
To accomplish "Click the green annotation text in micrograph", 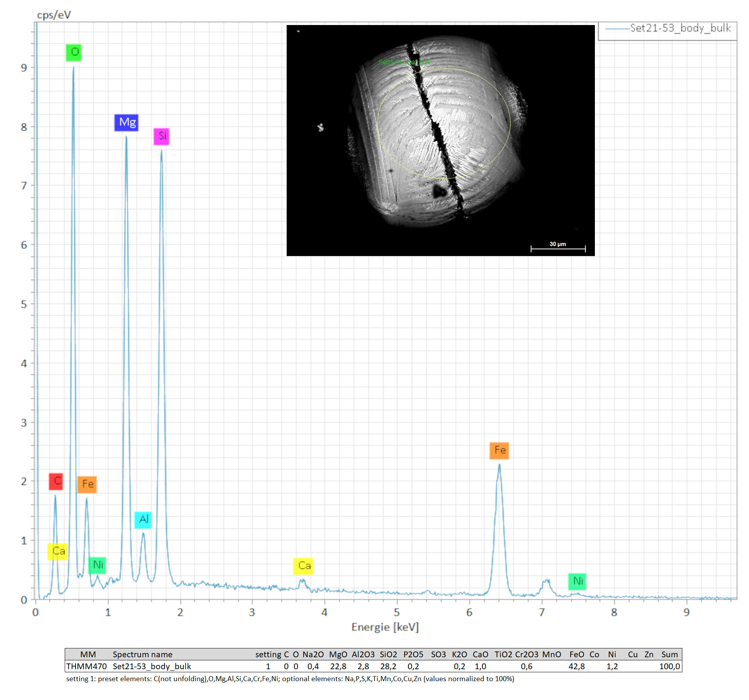I will (404, 62).
